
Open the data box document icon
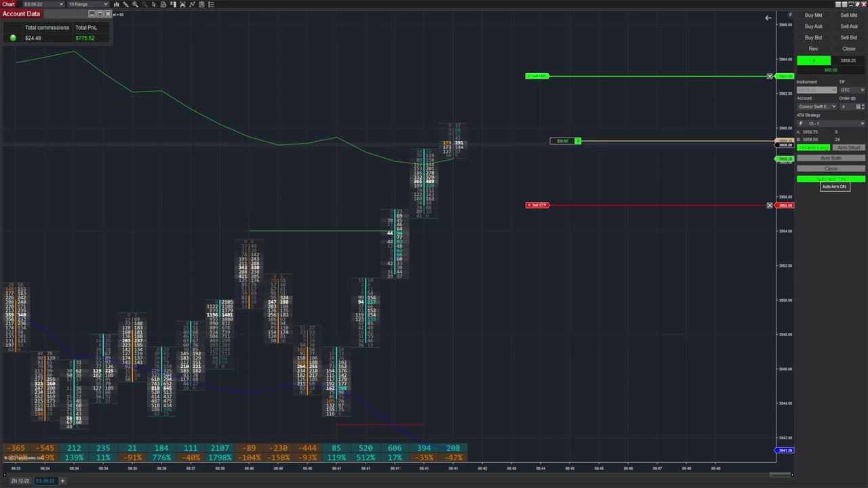tap(163, 4)
